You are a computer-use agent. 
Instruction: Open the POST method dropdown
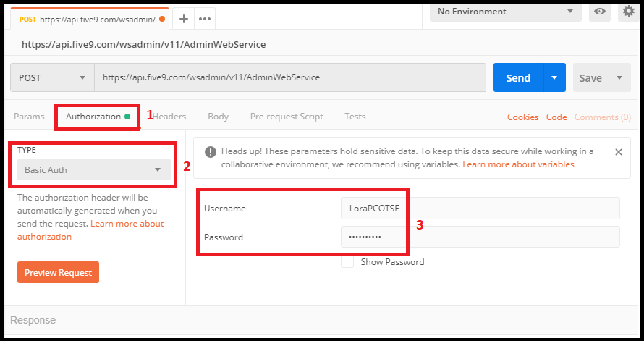pos(53,77)
